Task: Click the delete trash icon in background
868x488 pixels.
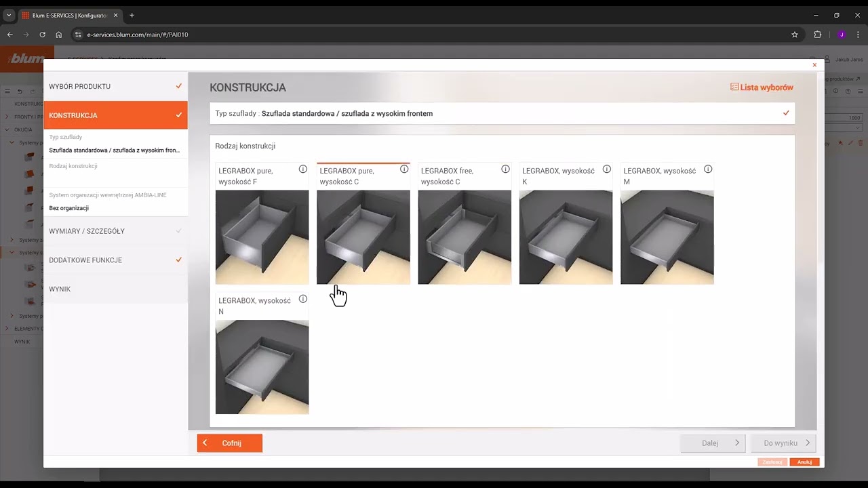Action: pos(861,143)
